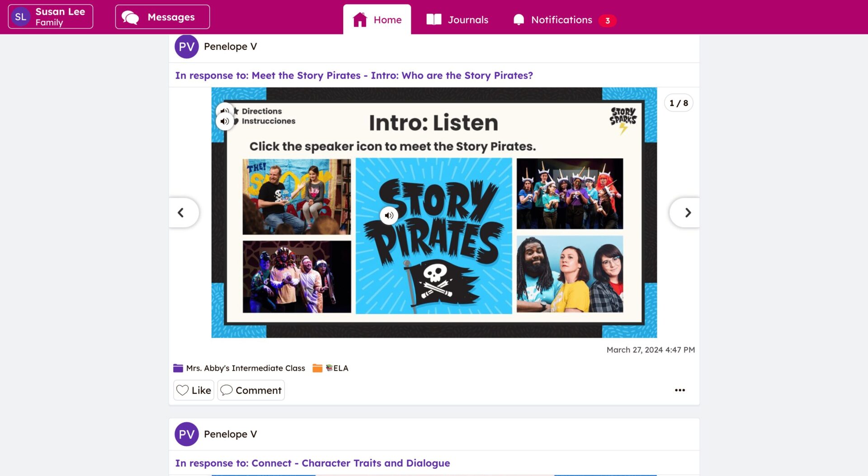868x476 pixels.
Task: Click the Home house icon
Action: (x=360, y=19)
